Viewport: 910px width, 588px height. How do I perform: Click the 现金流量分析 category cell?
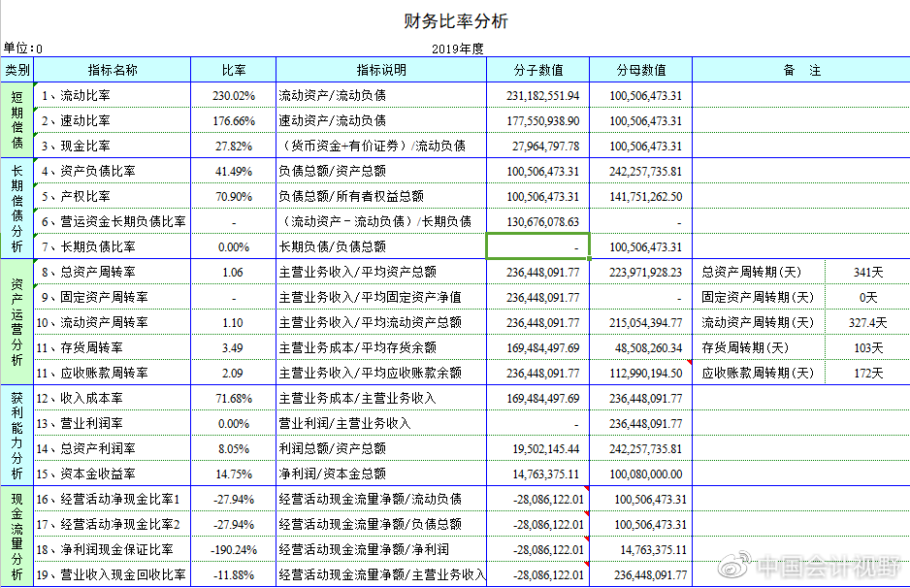(x=16, y=537)
